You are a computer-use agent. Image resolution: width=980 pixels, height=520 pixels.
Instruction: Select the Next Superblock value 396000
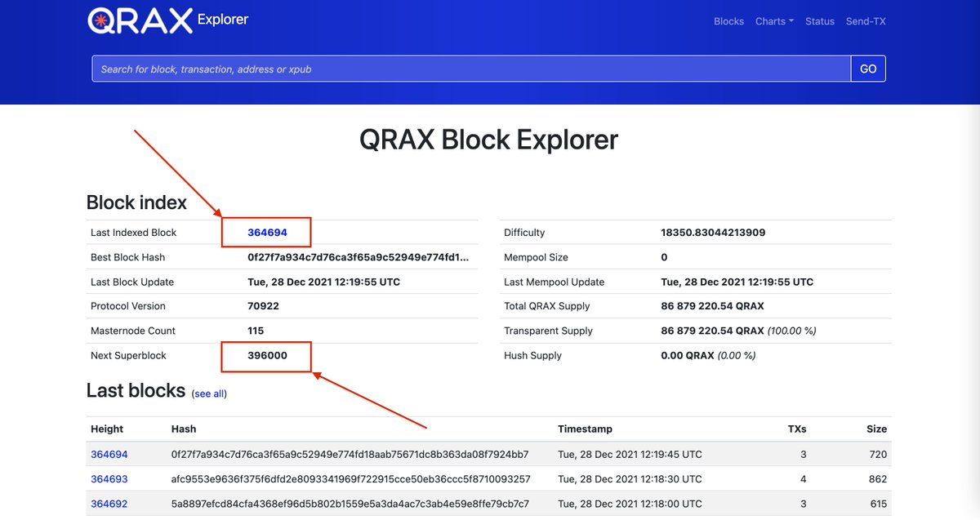pos(267,355)
